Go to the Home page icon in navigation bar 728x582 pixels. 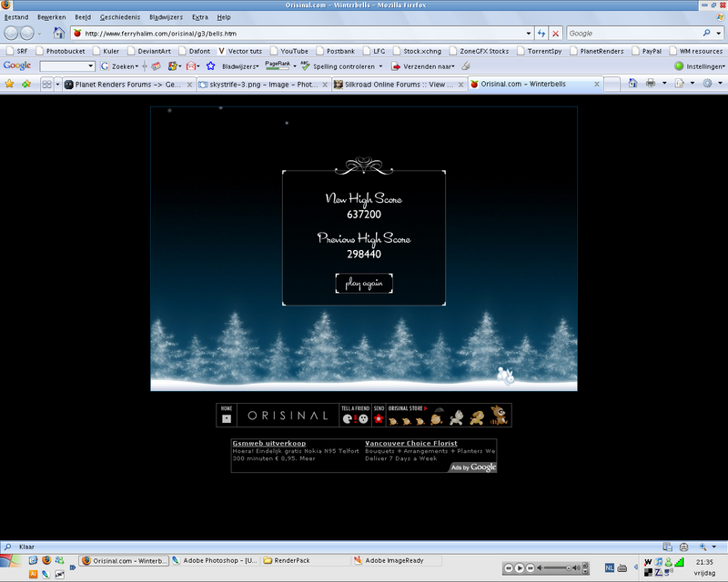(x=58, y=33)
